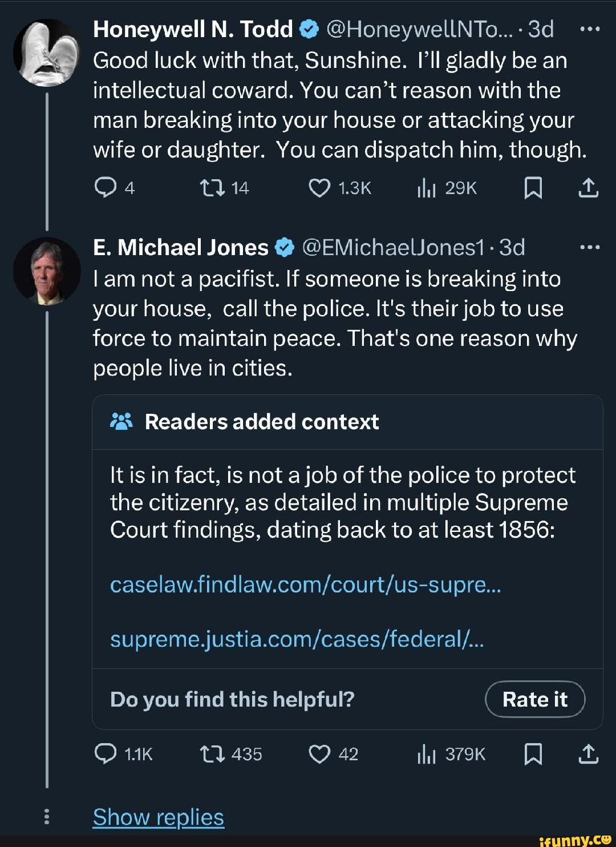Open more options on E. Michael Jones's tweet
616x847 pixels.
click(x=589, y=248)
